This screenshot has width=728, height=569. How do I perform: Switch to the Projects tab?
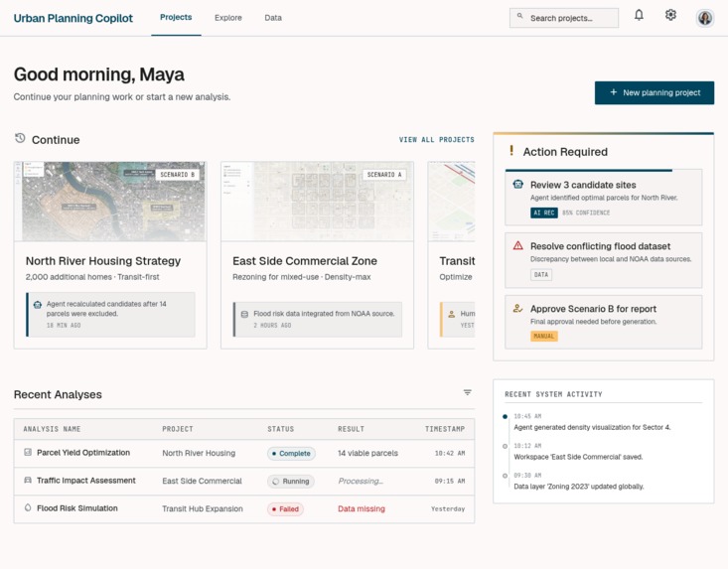[176, 17]
